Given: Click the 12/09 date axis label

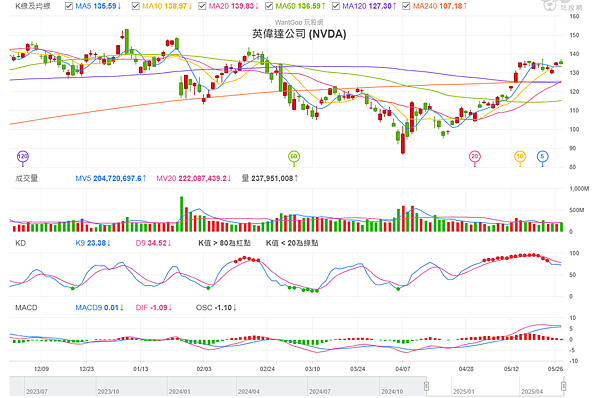Looking at the screenshot, I should pos(41,369).
